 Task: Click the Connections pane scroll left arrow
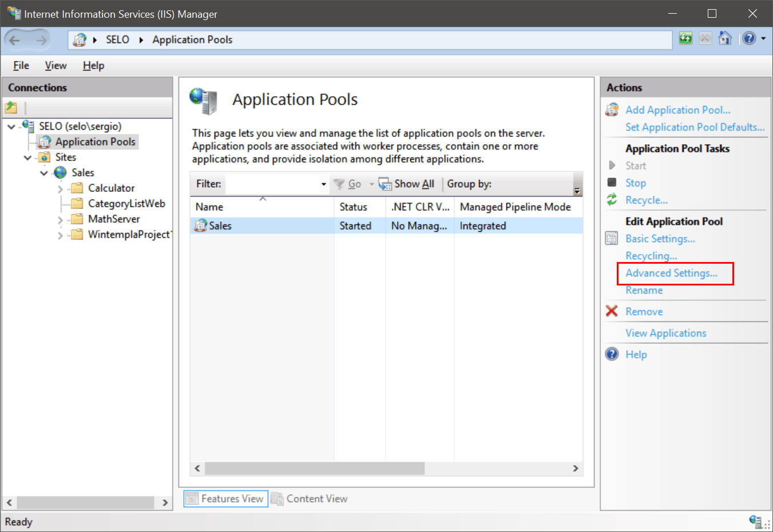pos(9,502)
